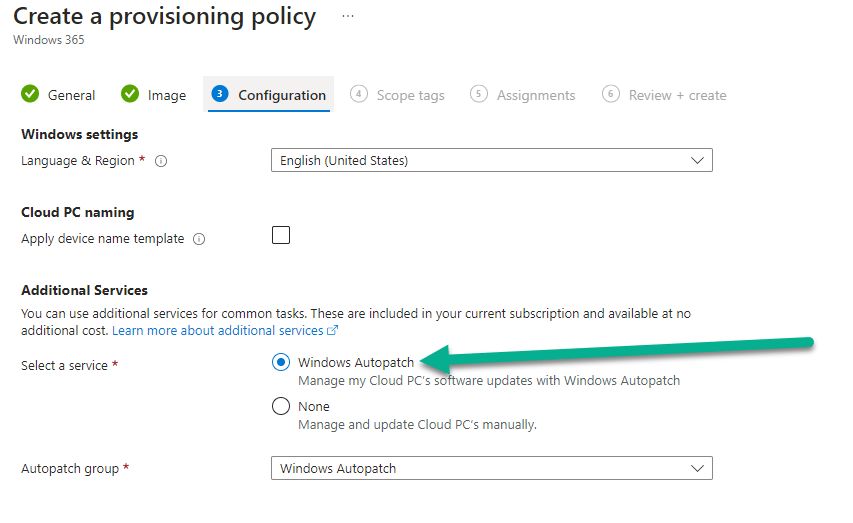This screenshot has width=853, height=523.
Task: Click the green checkmark icon for Image
Action: point(130,94)
